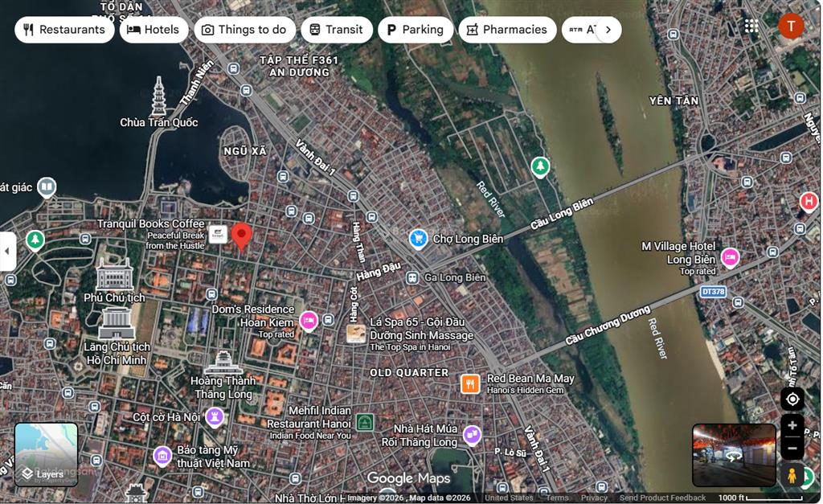The width and height of the screenshot is (823, 504).
Task: Select the DT378 road shield
Action: point(713,291)
